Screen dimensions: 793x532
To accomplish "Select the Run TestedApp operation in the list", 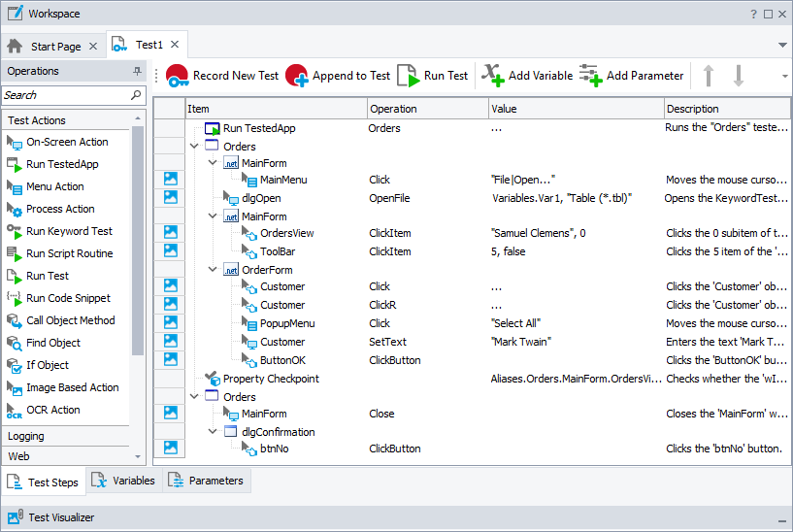I will click(x=52, y=164).
